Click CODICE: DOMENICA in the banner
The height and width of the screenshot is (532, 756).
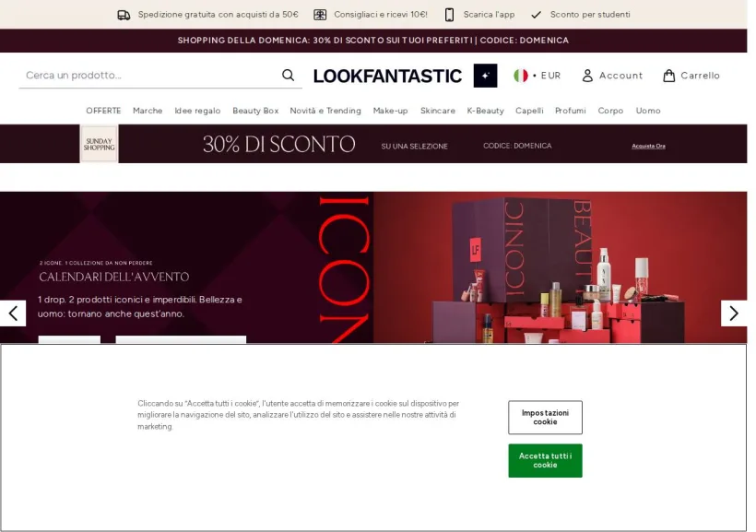517,146
